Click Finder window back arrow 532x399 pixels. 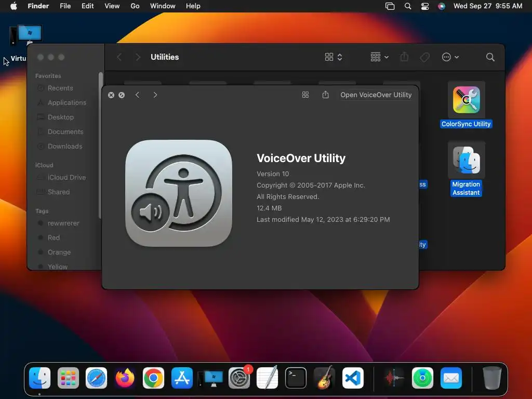point(119,57)
